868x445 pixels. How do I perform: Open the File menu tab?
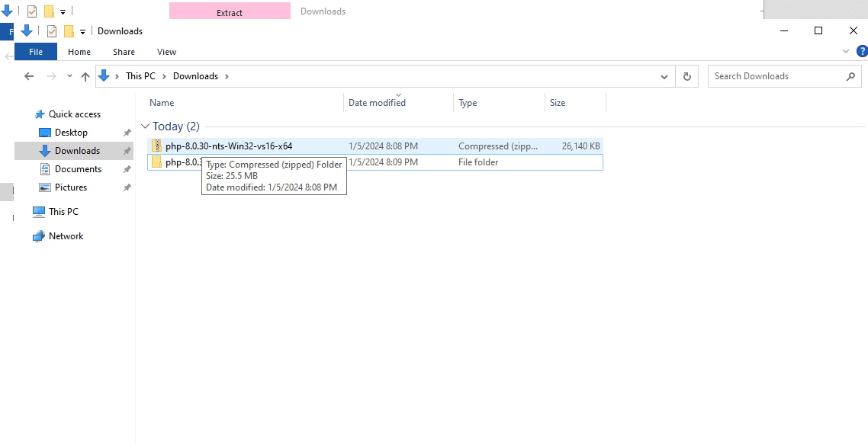(36, 52)
